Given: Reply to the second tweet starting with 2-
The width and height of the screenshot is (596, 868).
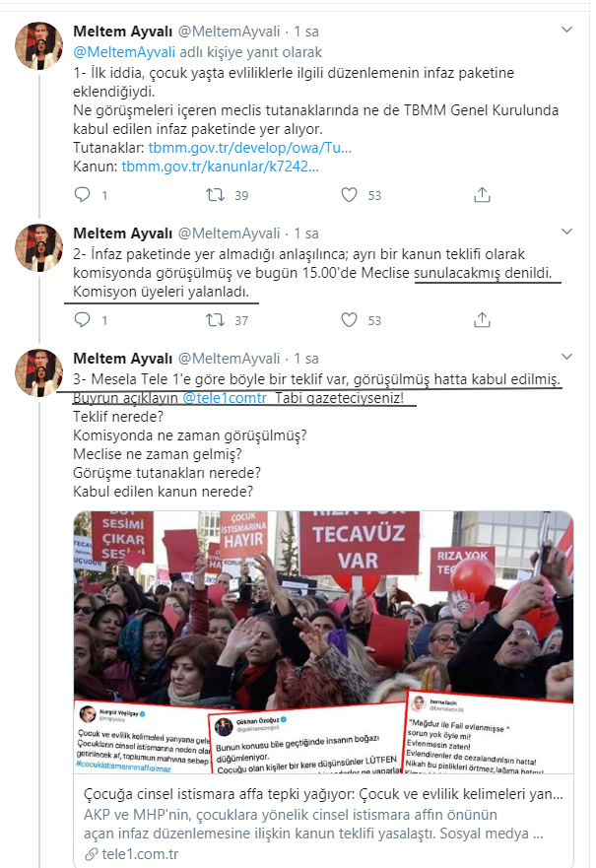Looking at the screenshot, I should tap(83, 320).
